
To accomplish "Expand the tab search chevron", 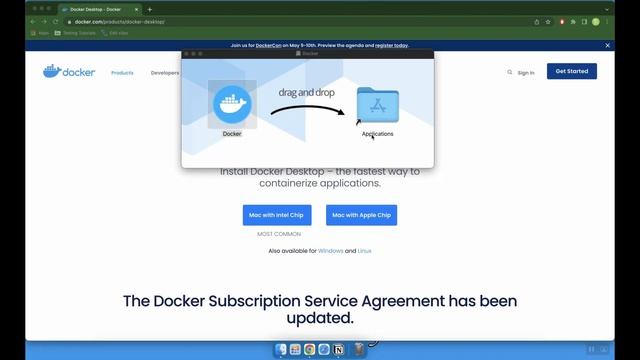I will click(x=607, y=9).
